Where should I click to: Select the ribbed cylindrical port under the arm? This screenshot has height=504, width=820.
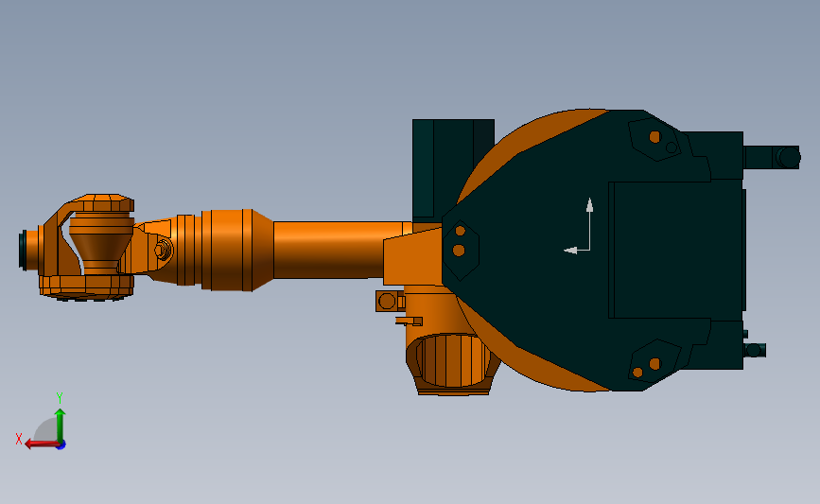[x=452, y=362]
